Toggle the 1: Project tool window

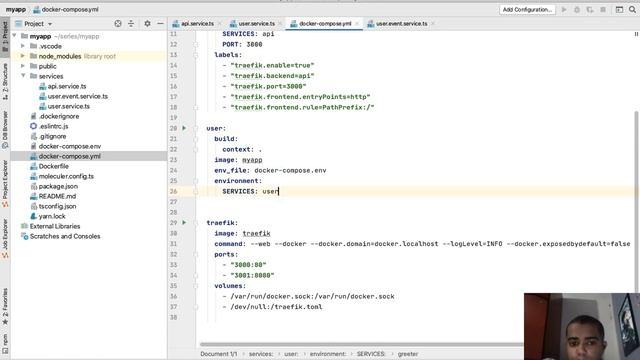coord(5,36)
